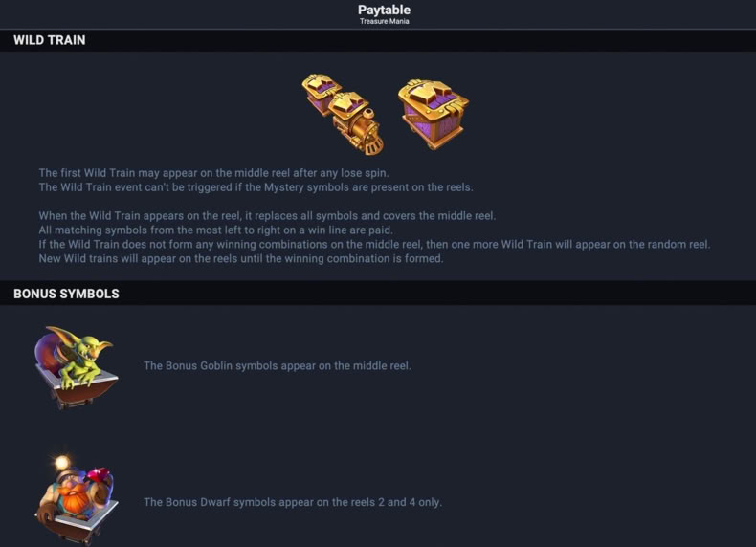Click the Bonus Goblin symbols description text
The height and width of the screenshot is (547, 756).
(278, 366)
